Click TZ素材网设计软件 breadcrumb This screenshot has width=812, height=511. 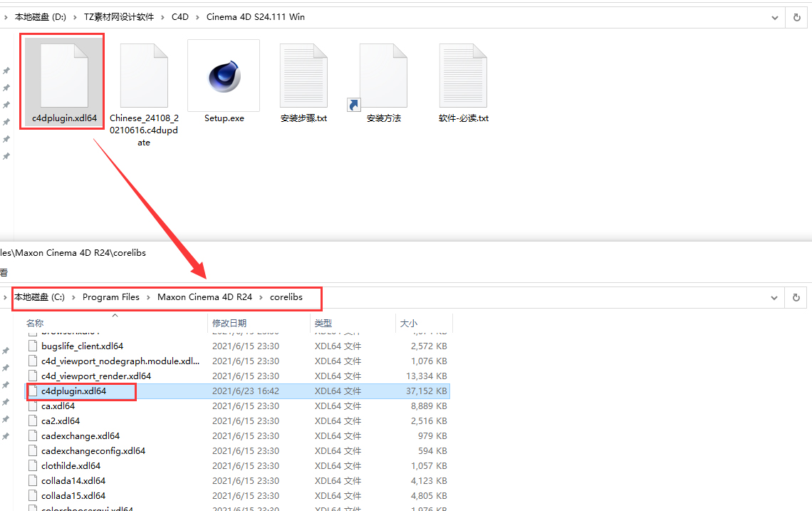[x=119, y=17]
